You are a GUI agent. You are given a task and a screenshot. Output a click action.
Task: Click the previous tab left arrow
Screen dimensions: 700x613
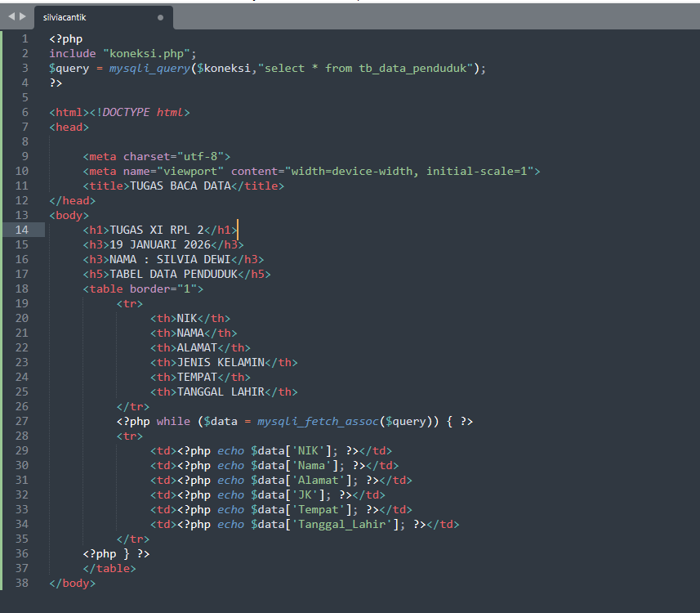[11, 16]
